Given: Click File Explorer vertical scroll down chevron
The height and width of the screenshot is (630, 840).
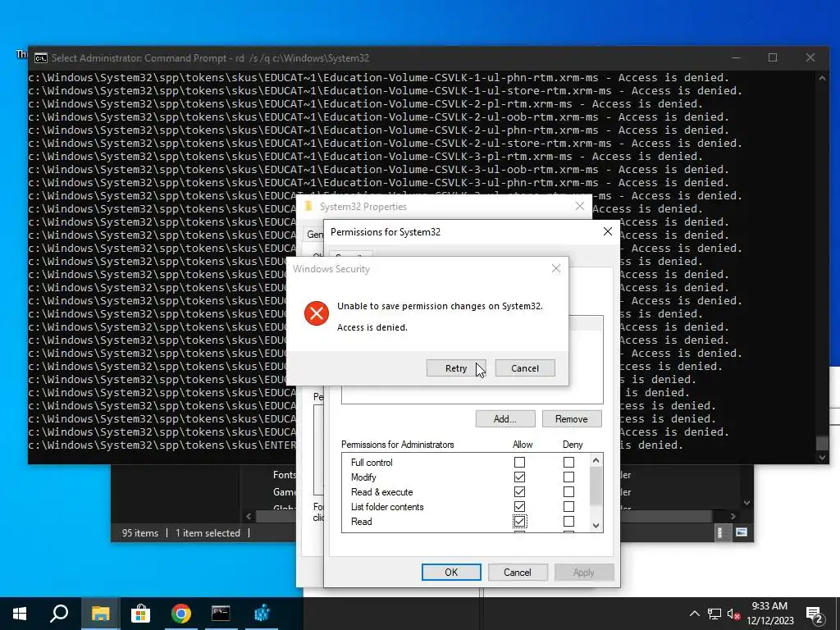Looking at the screenshot, I should [746, 503].
